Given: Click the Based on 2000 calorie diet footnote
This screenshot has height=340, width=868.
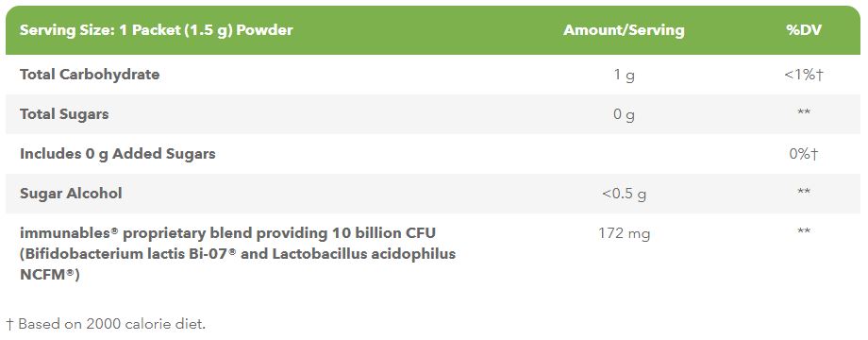Looking at the screenshot, I should click(x=106, y=324).
